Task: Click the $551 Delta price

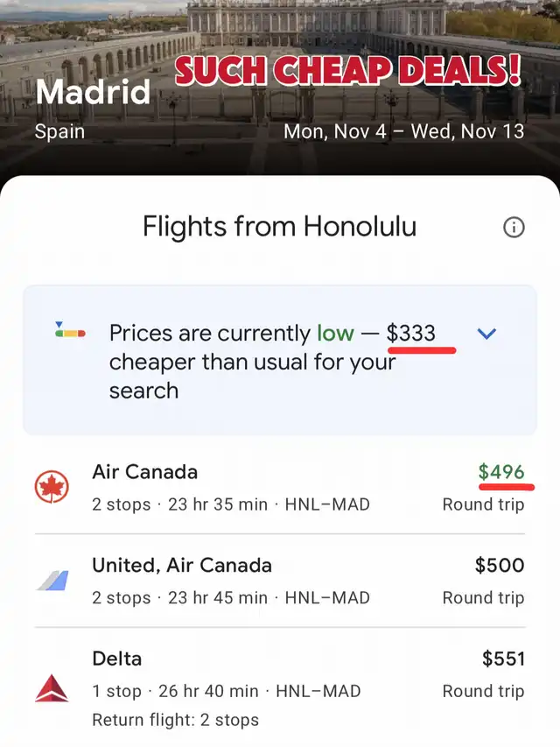Action: click(503, 659)
